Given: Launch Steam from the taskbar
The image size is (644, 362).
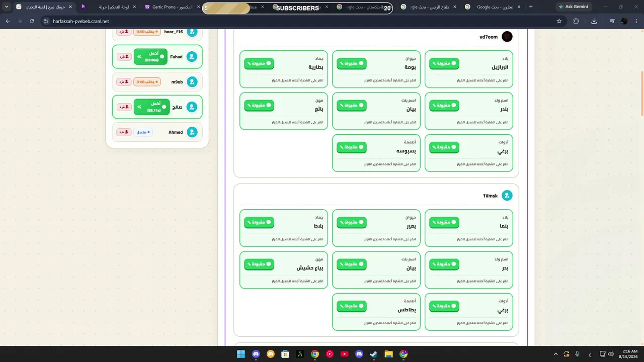Looking at the screenshot, I should (x=374, y=354).
